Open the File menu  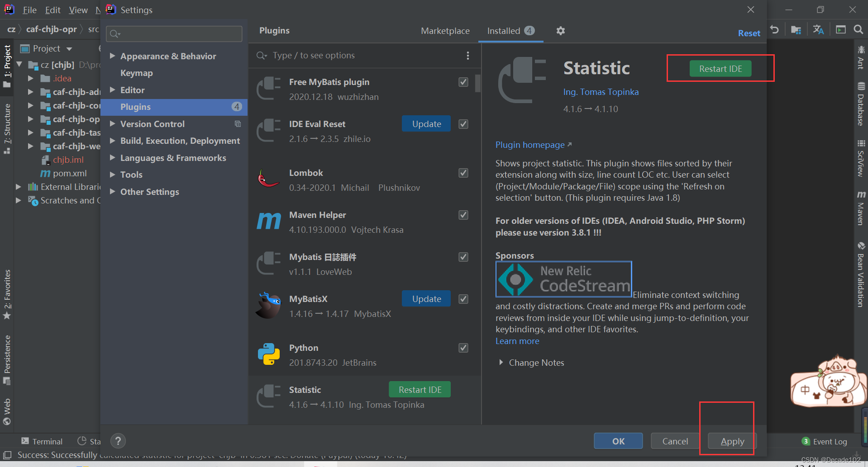[29, 10]
